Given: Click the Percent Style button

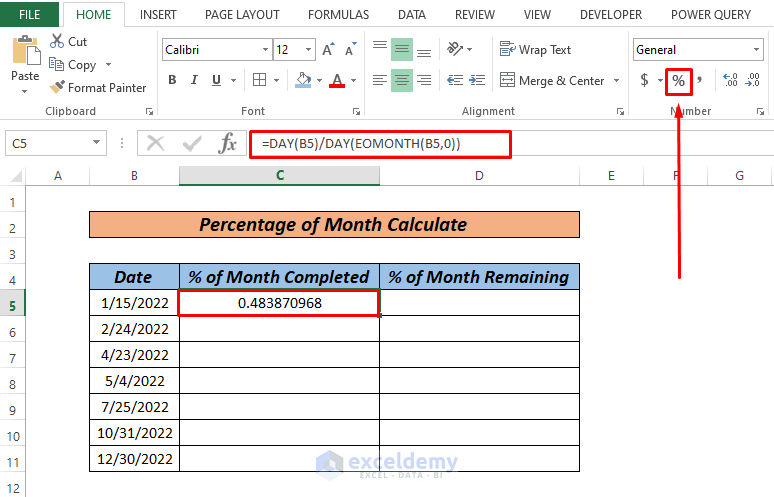Looking at the screenshot, I should pos(679,81).
